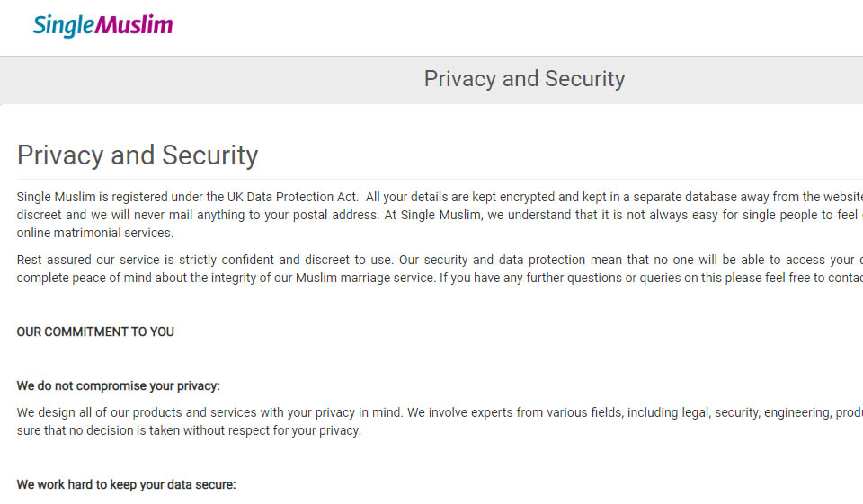Image resolution: width=863 pixels, height=504 pixels.
Task: Click the text 'please feel free to contact'
Action: coord(775,278)
